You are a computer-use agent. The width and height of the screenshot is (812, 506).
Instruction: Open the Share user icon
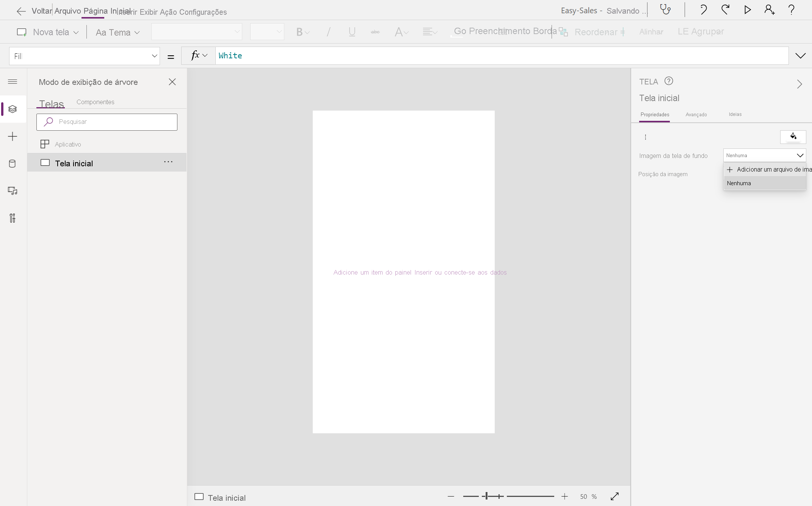tap(769, 9)
